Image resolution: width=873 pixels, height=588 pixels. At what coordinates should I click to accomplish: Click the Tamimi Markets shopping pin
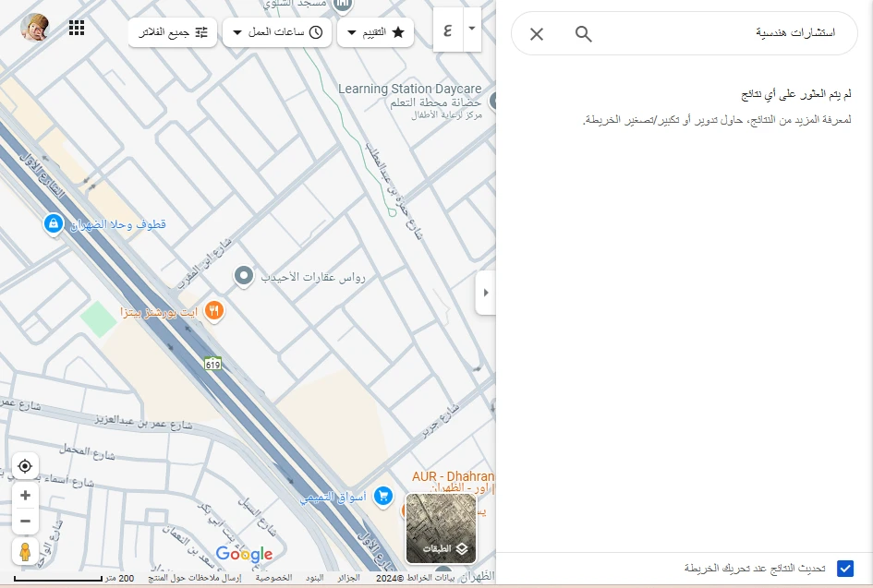(x=384, y=497)
